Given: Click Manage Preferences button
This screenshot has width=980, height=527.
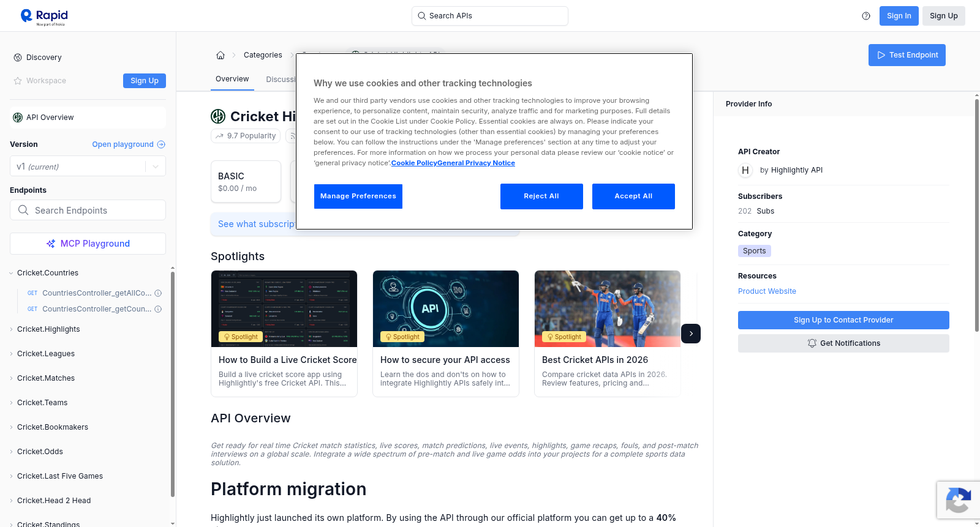Looking at the screenshot, I should (358, 196).
